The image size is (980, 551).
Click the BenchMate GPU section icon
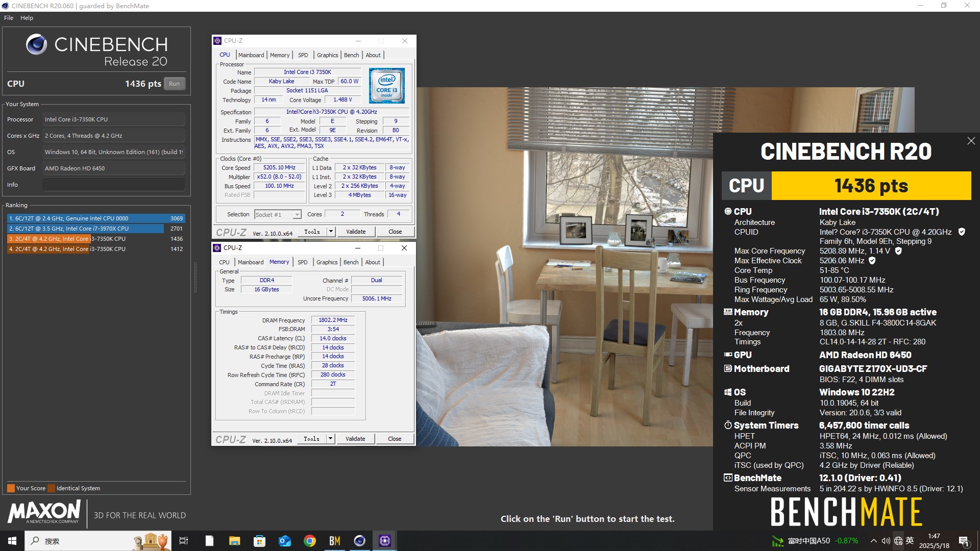[728, 355]
